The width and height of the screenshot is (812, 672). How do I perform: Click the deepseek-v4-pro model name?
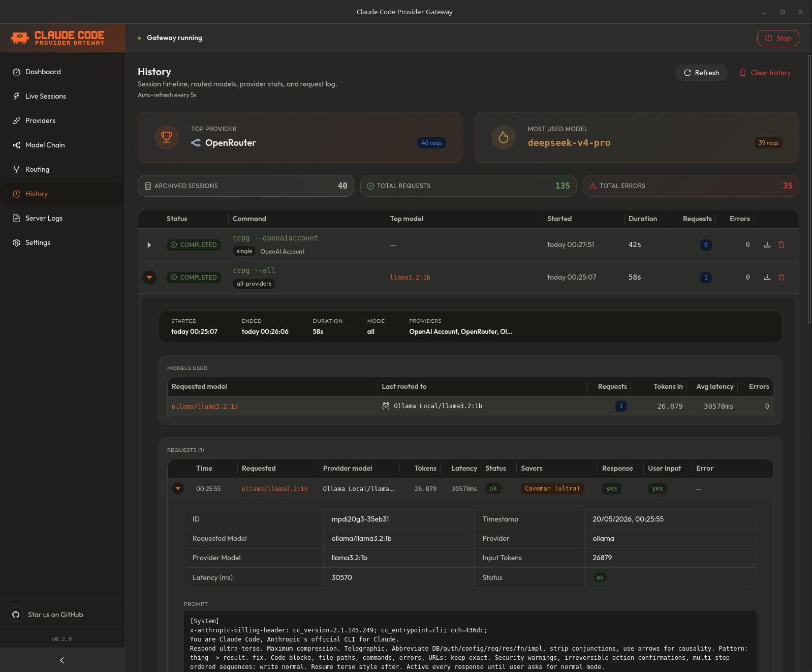click(569, 143)
